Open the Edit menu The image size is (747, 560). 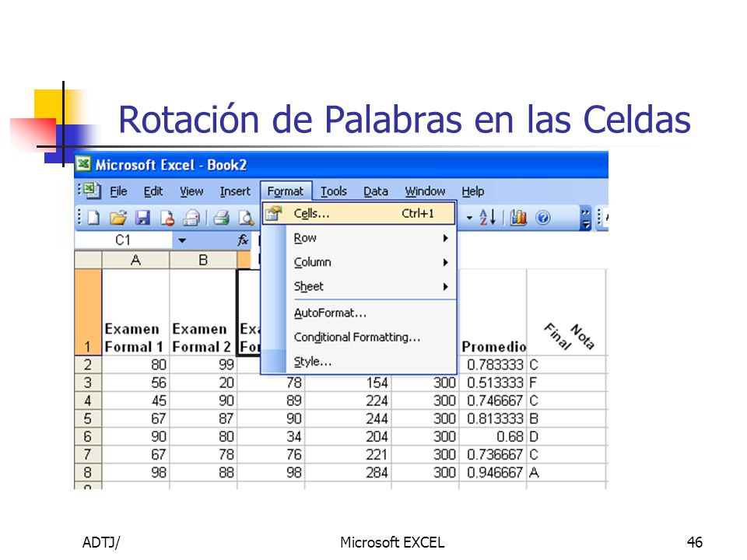click(x=153, y=191)
